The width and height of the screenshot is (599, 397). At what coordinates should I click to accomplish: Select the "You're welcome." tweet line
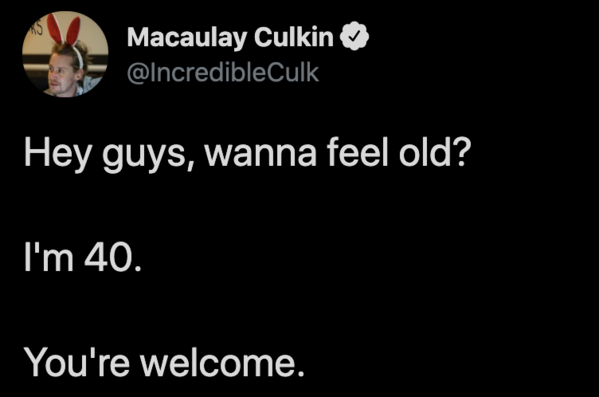[x=165, y=363]
